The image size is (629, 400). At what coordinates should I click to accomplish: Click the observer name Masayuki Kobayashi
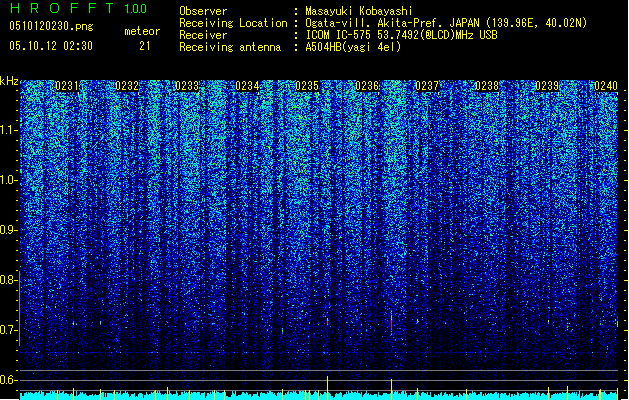[359, 11]
